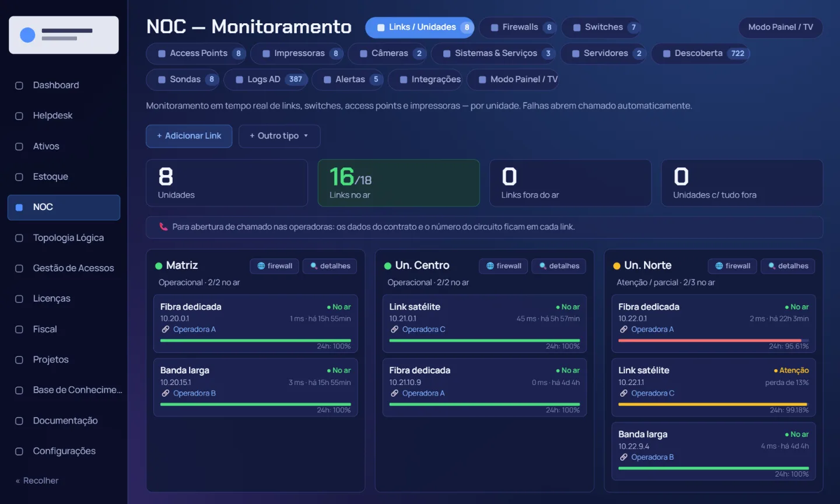Open the Sondas tab
Image resolution: width=840 pixels, height=504 pixels.
pyautogui.click(x=183, y=80)
